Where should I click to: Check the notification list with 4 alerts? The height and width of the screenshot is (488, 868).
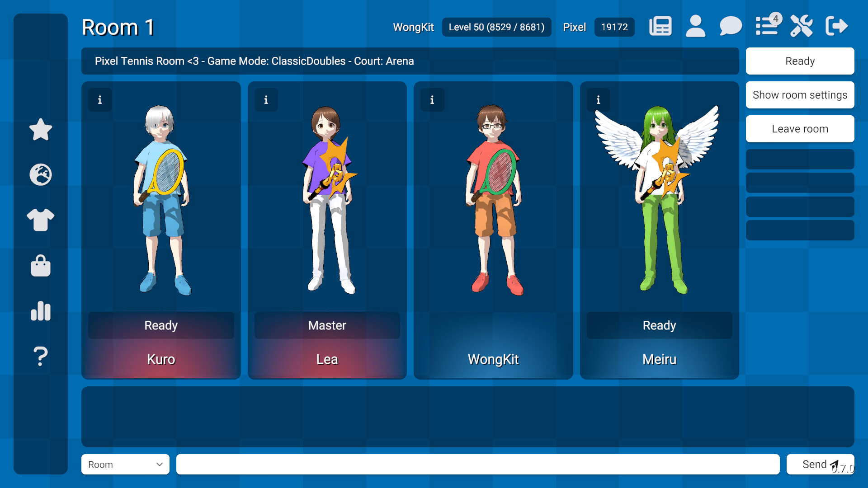click(766, 26)
